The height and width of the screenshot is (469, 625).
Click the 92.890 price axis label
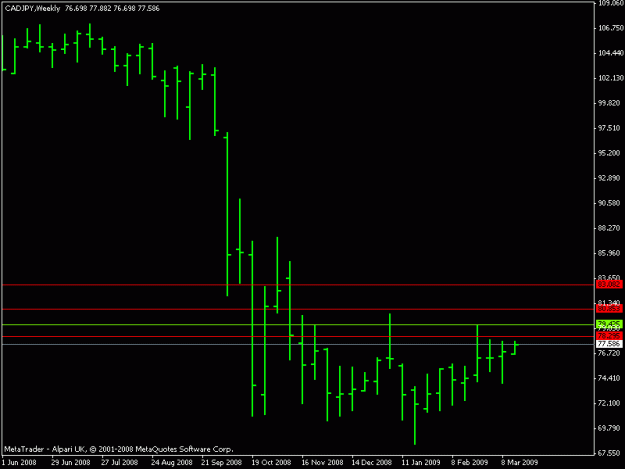[609, 178]
